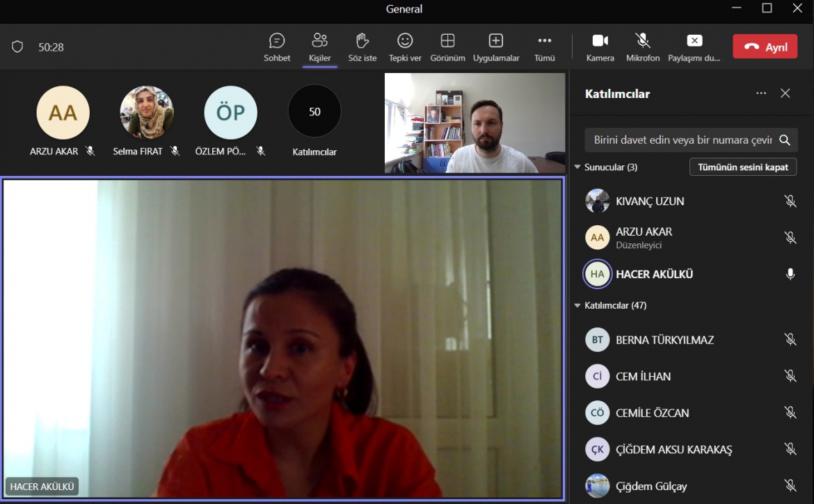Minimize the Teams meeting window
Screen dimensions: 814x504
point(736,8)
